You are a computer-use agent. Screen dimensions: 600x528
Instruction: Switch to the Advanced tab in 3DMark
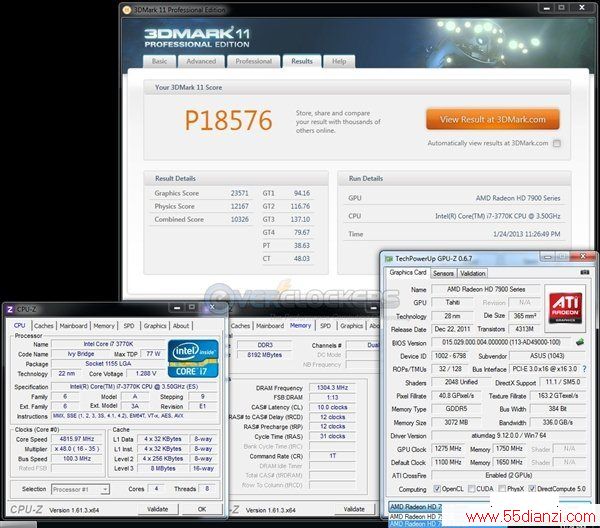click(201, 61)
